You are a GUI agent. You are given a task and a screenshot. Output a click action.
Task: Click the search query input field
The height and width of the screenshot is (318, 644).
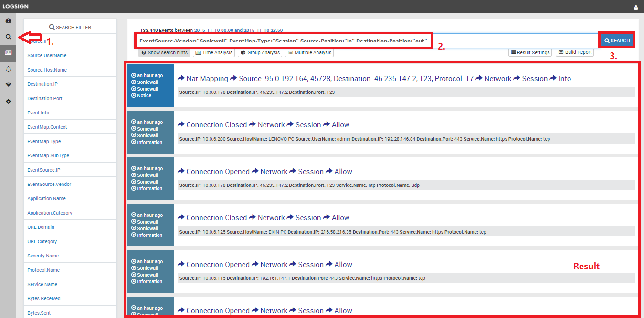coord(367,41)
